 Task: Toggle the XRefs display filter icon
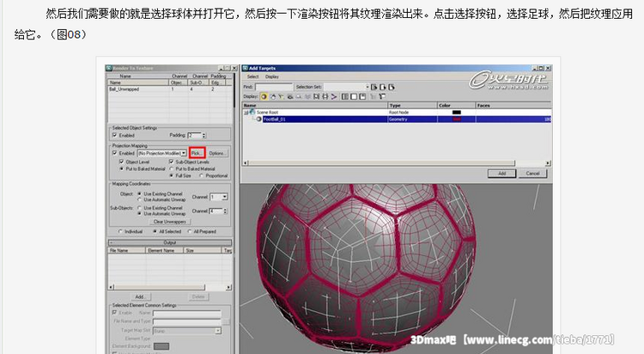tap(325, 96)
